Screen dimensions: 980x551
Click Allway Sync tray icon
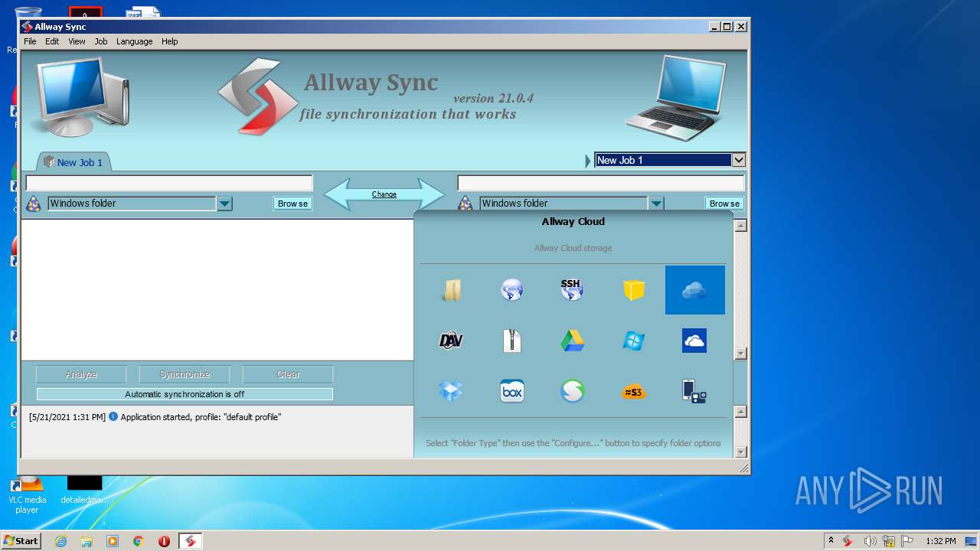[x=848, y=541]
